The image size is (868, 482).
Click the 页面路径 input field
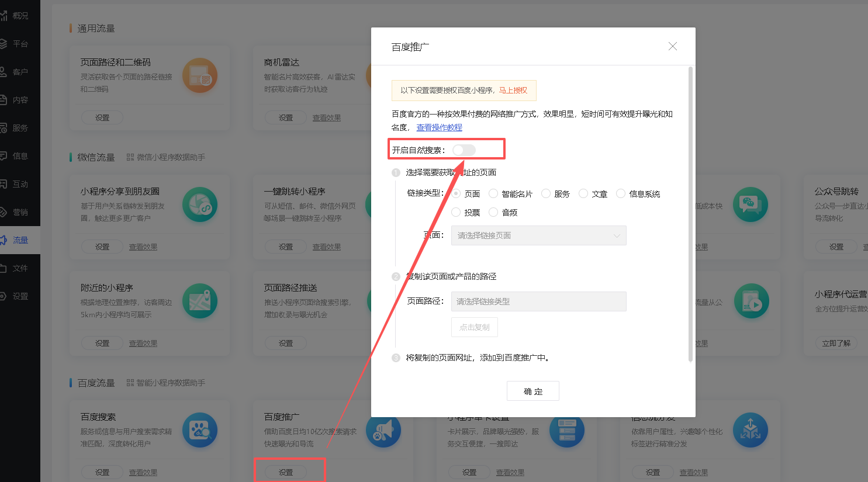[x=538, y=301]
